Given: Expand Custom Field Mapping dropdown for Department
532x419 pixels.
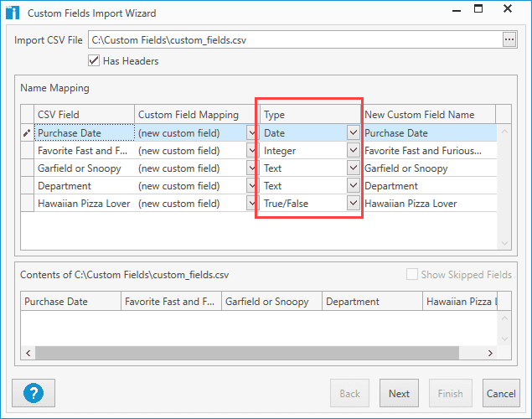Looking at the screenshot, I should [251, 185].
